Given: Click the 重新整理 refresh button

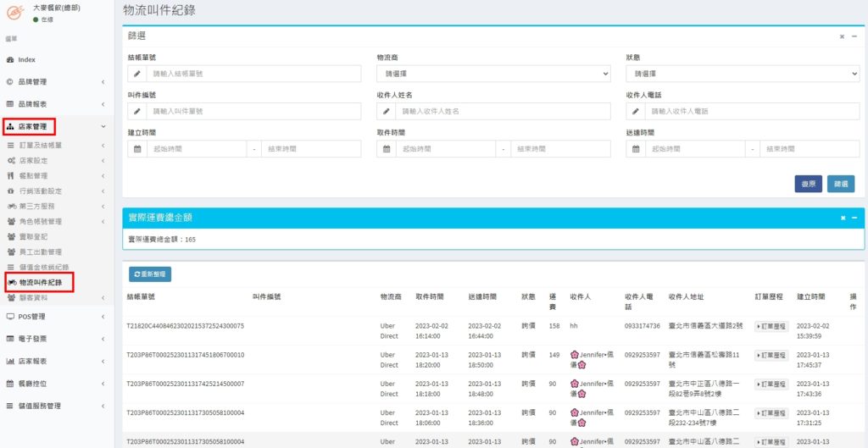Looking at the screenshot, I should click(150, 274).
